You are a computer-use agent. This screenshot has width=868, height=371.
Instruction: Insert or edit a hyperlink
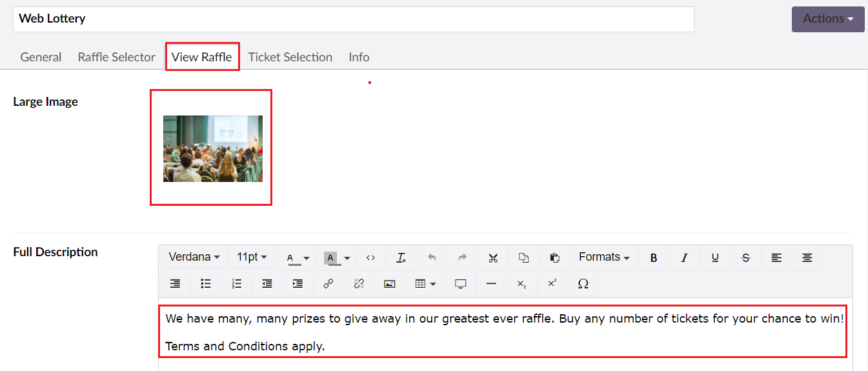click(x=328, y=283)
